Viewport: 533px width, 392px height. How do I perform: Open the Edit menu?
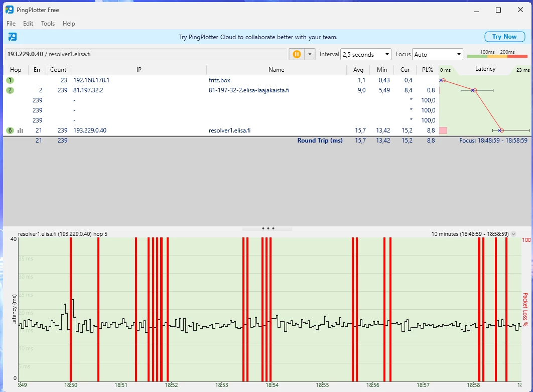click(x=28, y=24)
